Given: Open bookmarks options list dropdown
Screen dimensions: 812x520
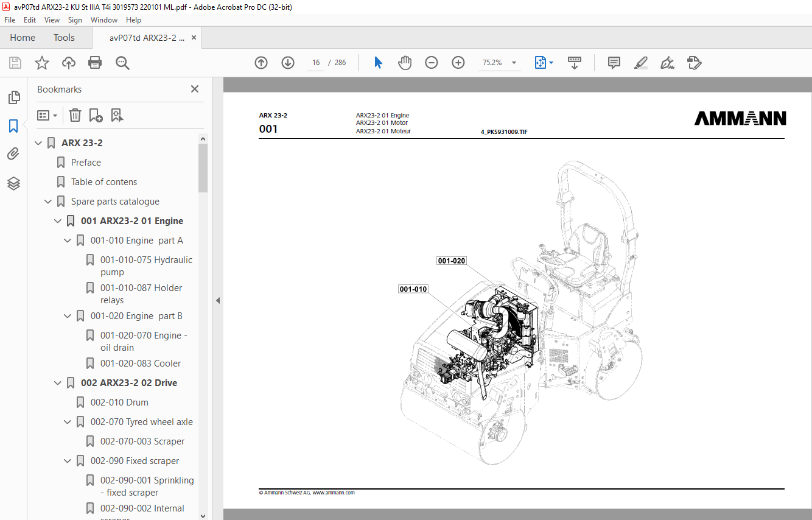Looking at the screenshot, I should 47,115.
